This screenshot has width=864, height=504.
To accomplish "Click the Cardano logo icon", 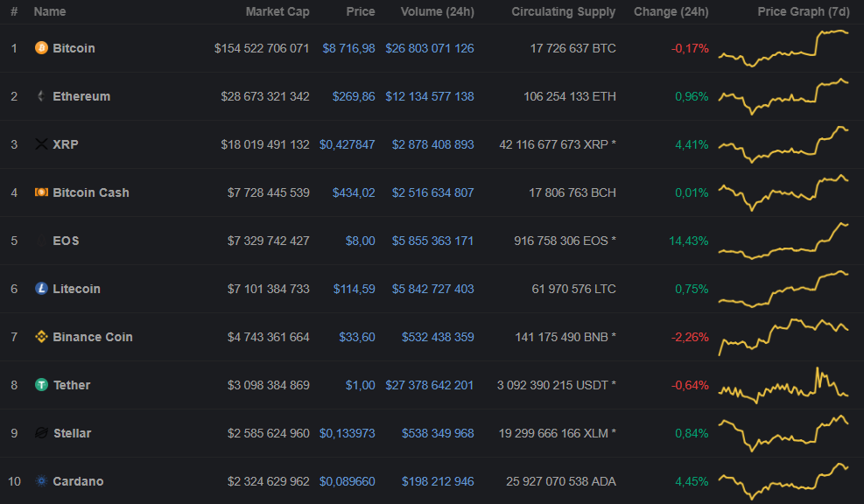I will point(41,481).
